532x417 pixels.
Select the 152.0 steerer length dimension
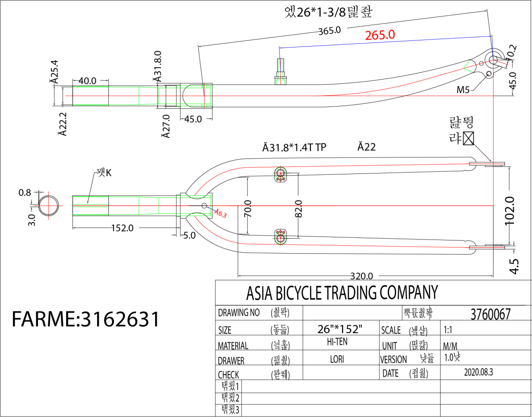pyautogui.click(x=122, y=228)
